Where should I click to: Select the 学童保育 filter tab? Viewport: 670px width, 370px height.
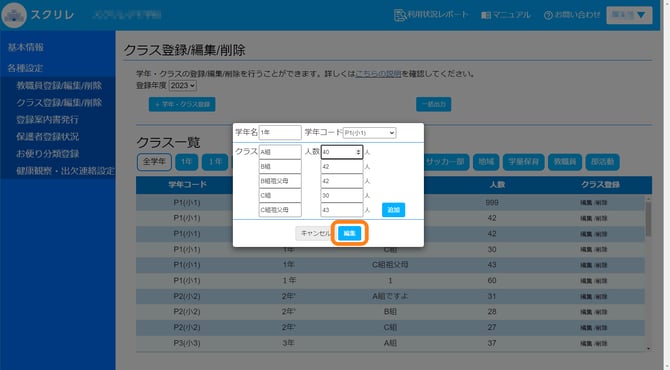pyautogui.click(x=523, y=162)
